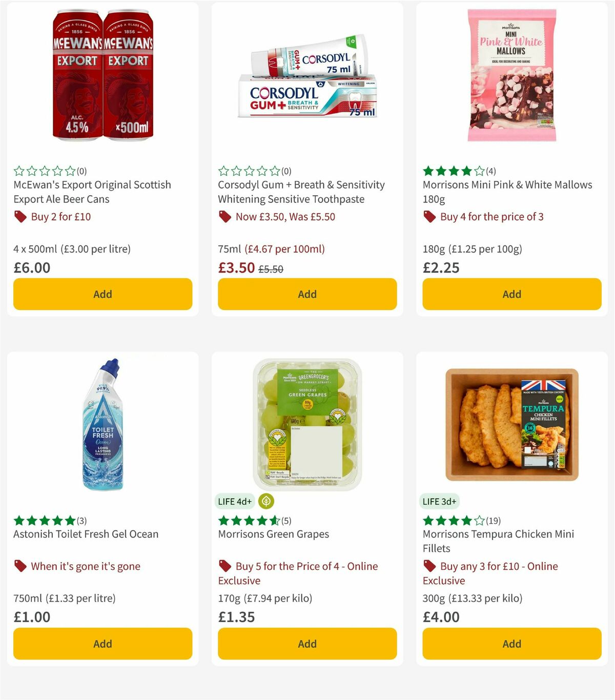Click the empty star rating under Corsodyl toothpaste
The width and height of the screenshot is (615, 700).
tap(249, 171)
